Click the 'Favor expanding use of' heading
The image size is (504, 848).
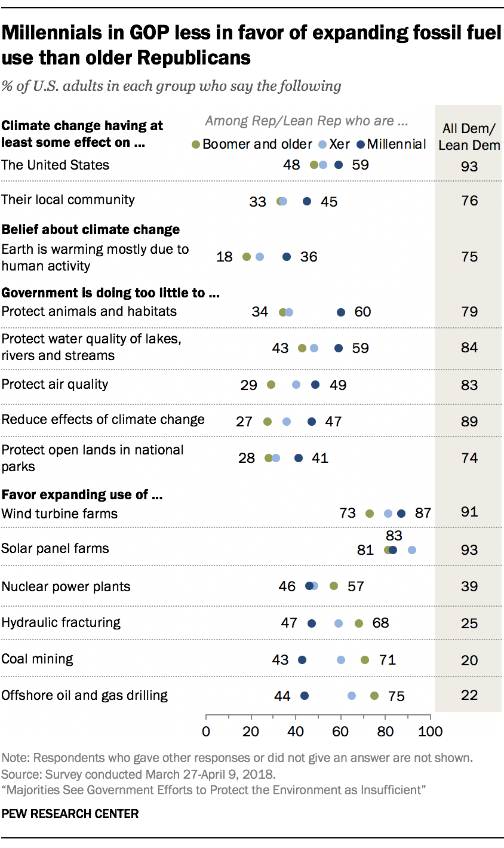83,495
